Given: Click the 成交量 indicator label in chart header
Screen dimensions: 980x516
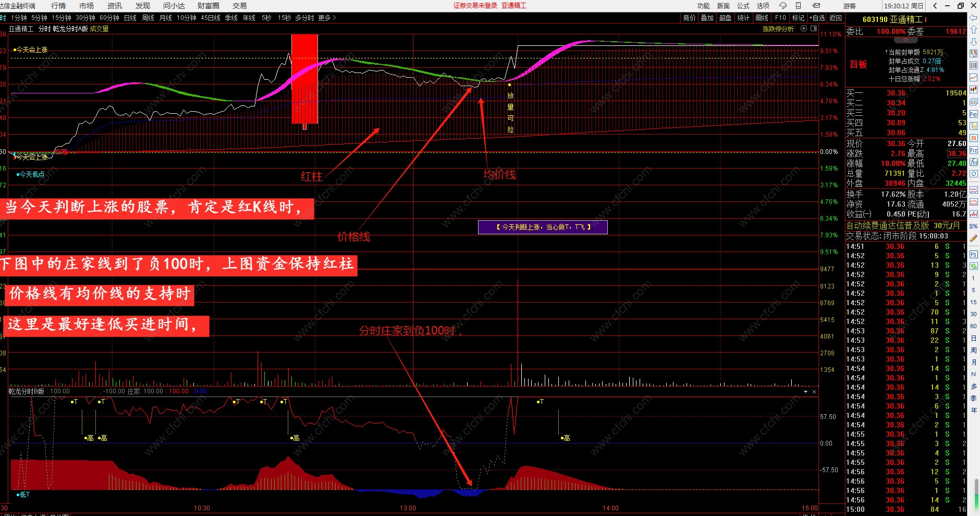Looking at the screenshot, I should pyautogui.click(x=99, y=29).
